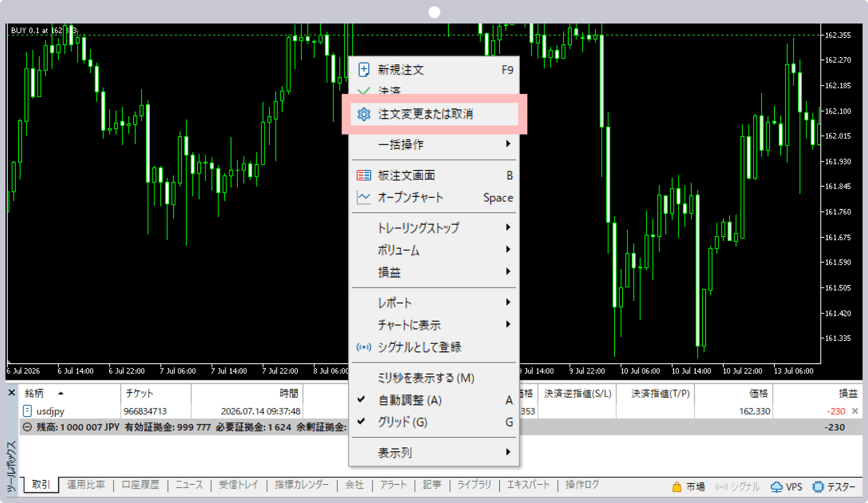
Task: Choose 注文変更または取消 from context menu
Action: tap(434, 114)
